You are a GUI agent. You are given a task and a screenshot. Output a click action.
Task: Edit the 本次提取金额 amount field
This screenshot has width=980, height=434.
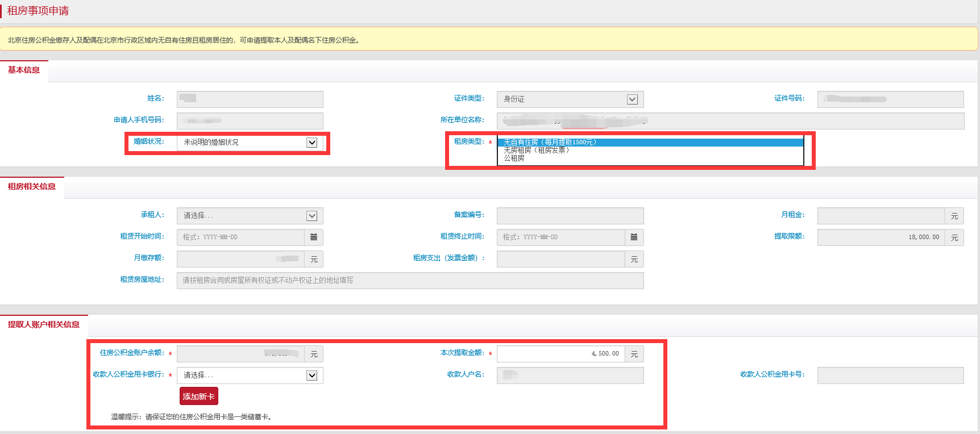560,354
